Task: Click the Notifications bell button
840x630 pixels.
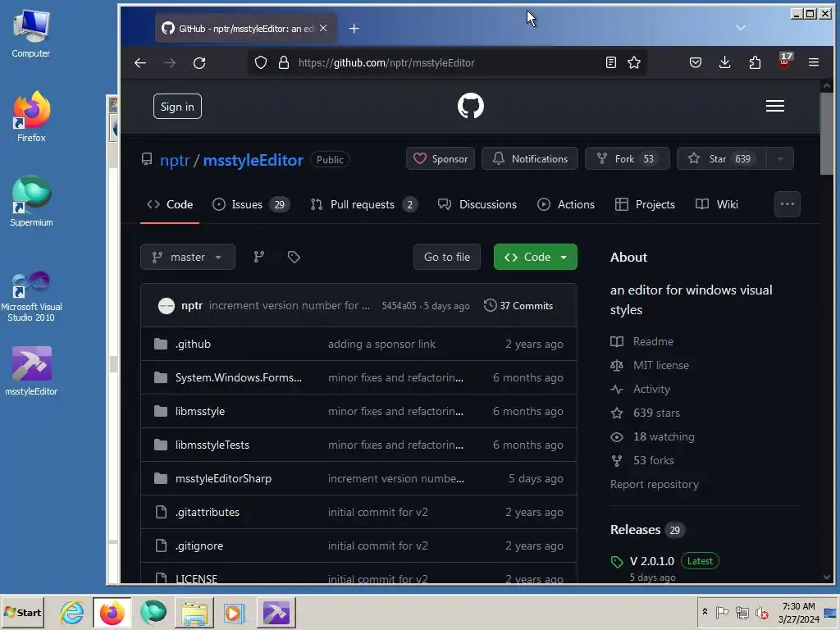Action: point(529,158)
